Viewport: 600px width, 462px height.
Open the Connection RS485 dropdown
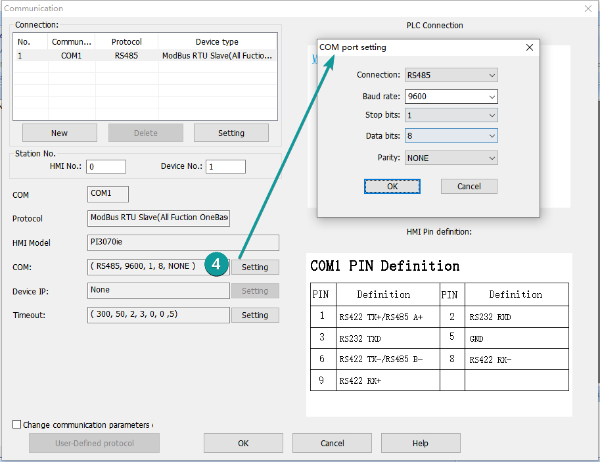pyautogui.click(x=451, y=75)
